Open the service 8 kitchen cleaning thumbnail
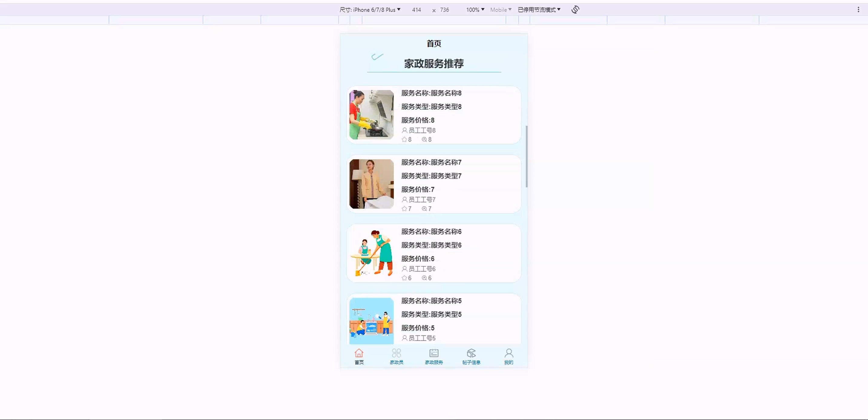The width and height of the screenshot is (868, 420). pyautogui.click(x=371, y=115)
